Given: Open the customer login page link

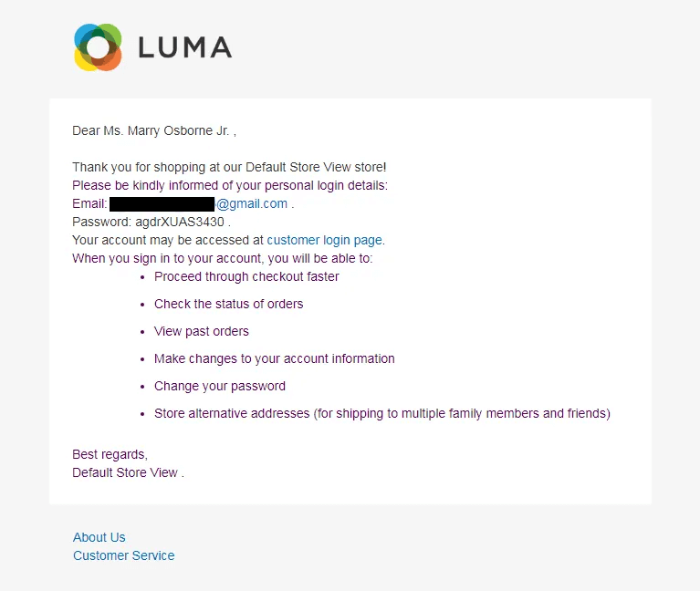Looking at the screenshot, I should tap(325, 240).
